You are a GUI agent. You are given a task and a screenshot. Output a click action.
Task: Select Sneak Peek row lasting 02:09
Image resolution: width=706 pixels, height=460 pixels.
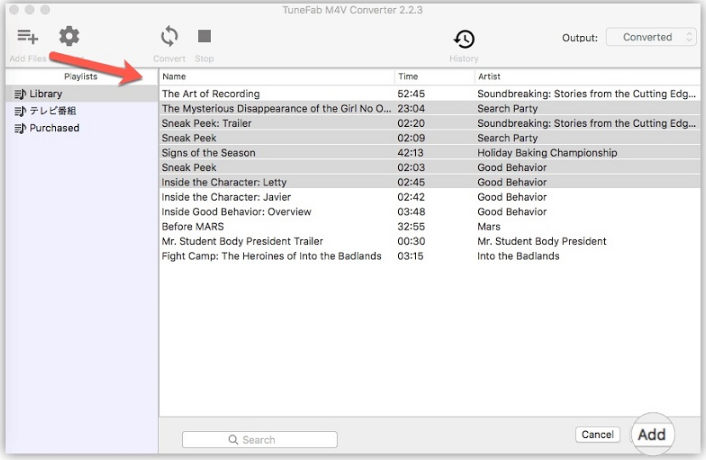(x=430, y=138)
